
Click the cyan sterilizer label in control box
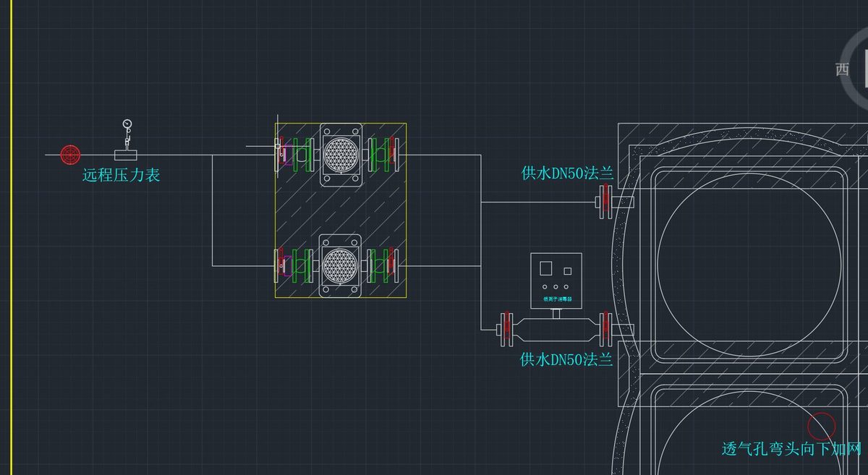(557, 299)
